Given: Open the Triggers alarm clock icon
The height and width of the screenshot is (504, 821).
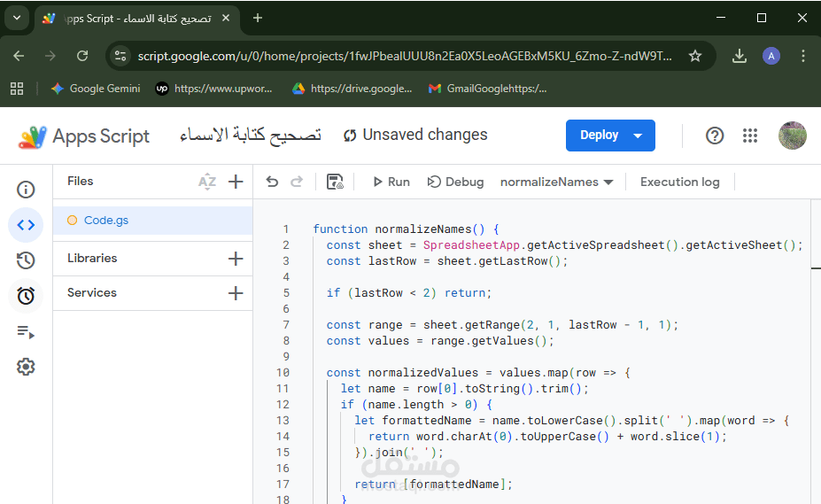Looking at the screenshot, I should coord(26,296).
